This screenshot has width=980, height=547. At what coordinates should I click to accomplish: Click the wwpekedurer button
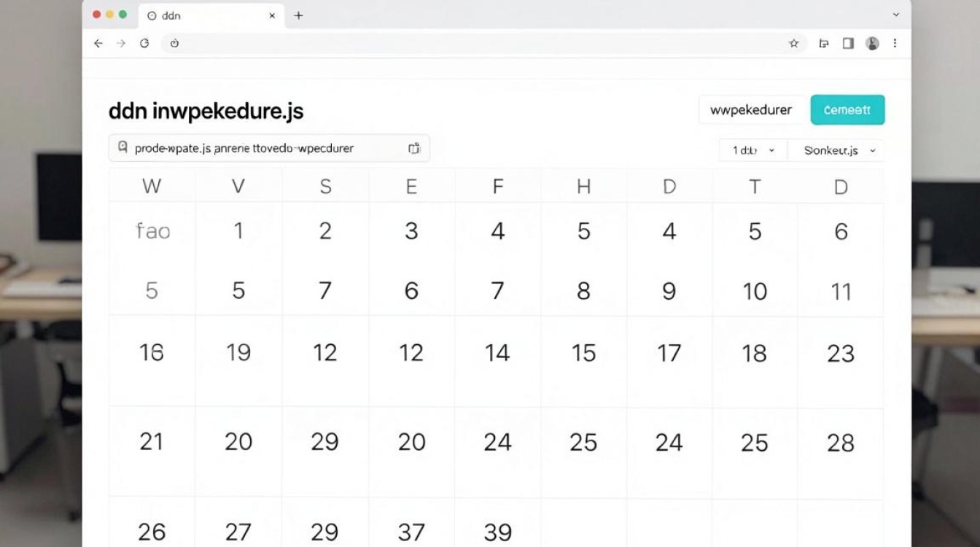[751, 110]
